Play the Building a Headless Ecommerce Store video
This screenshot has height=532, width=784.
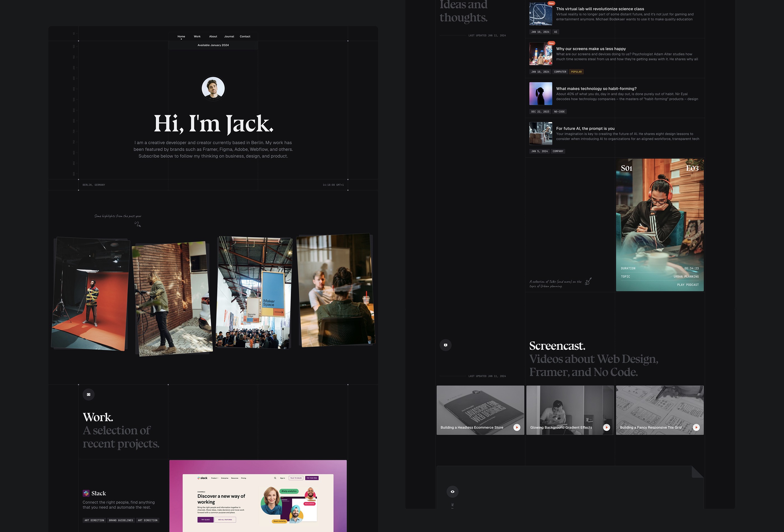pos(517,427)
